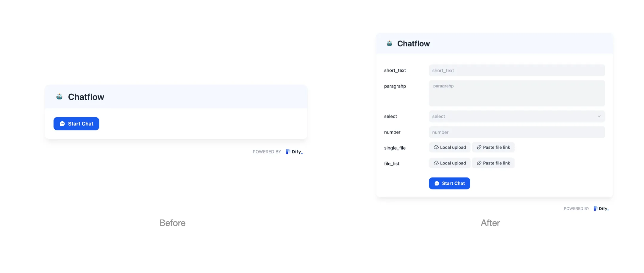Viewport: 644px width, 273px height.
Task: Choose Local upload for file_list
Action: pyautogui.click(x=450, y=163)
